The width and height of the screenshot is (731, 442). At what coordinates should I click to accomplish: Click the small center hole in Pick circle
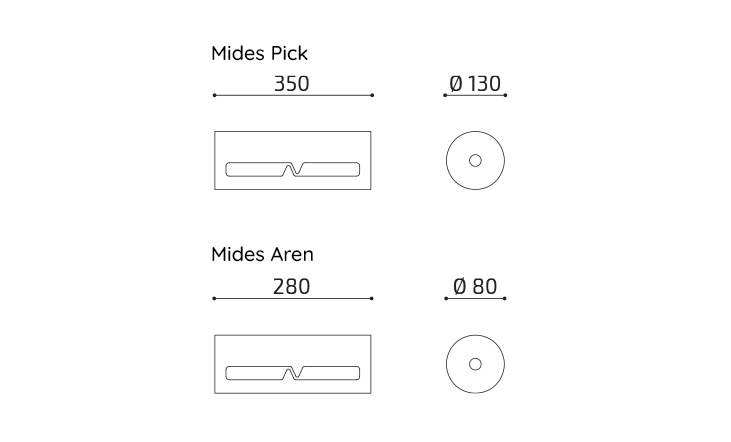475,160
